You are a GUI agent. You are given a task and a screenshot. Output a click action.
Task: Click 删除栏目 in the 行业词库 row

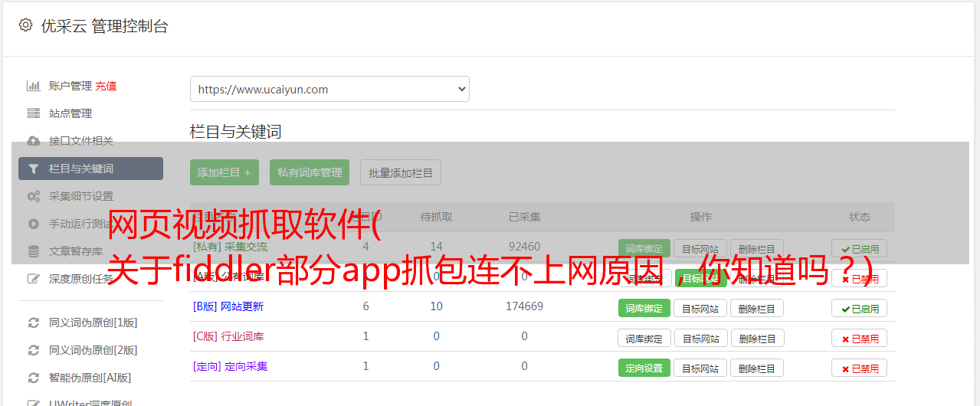point(757,338)
